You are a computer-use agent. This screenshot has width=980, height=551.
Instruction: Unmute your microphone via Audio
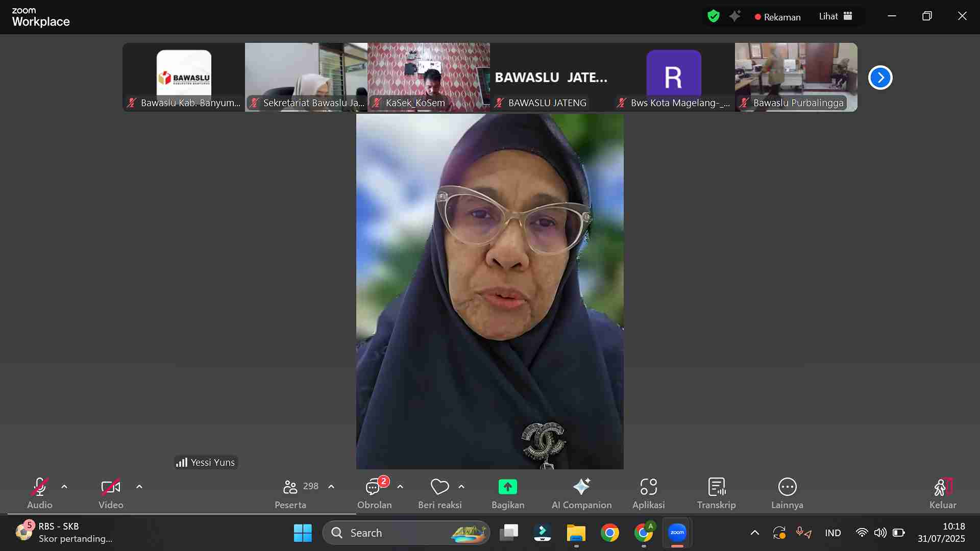(x=39, y=490)
